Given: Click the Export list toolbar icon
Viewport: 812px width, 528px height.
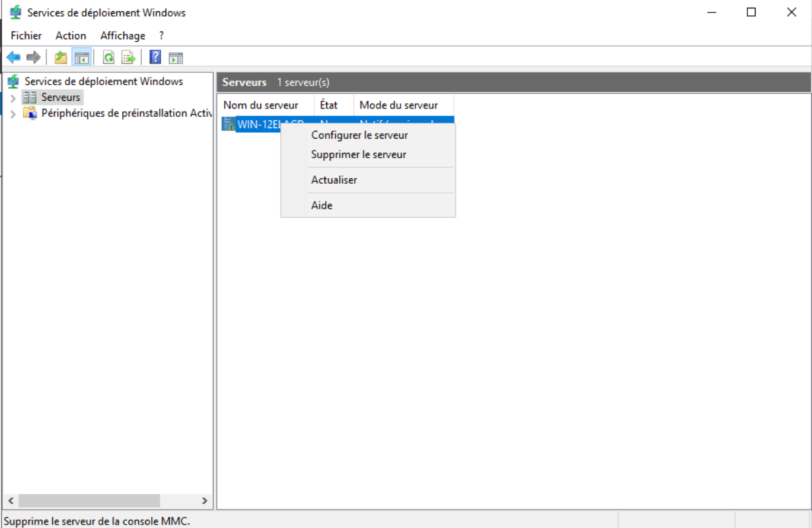Looking at the screenshot, I should click(x=128, y=57).
